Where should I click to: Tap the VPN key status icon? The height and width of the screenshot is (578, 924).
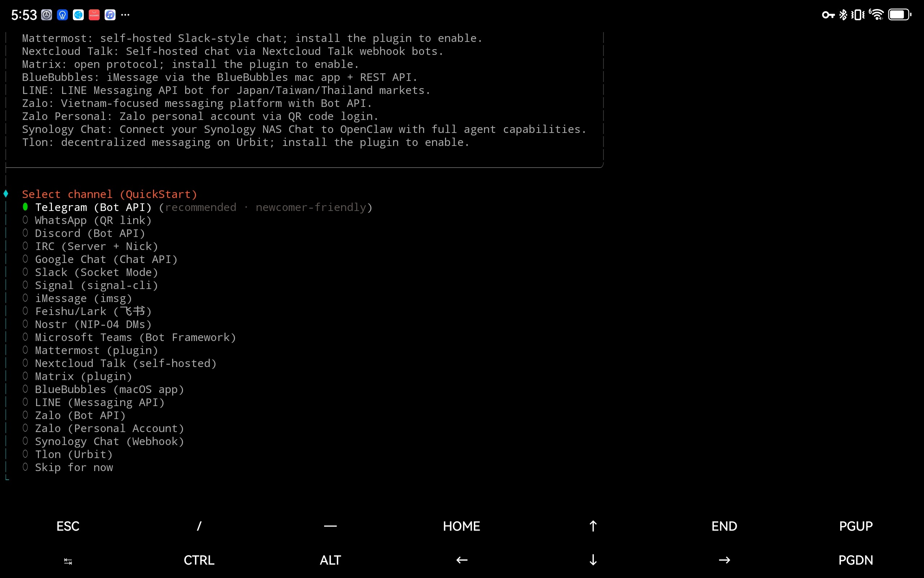828,15
